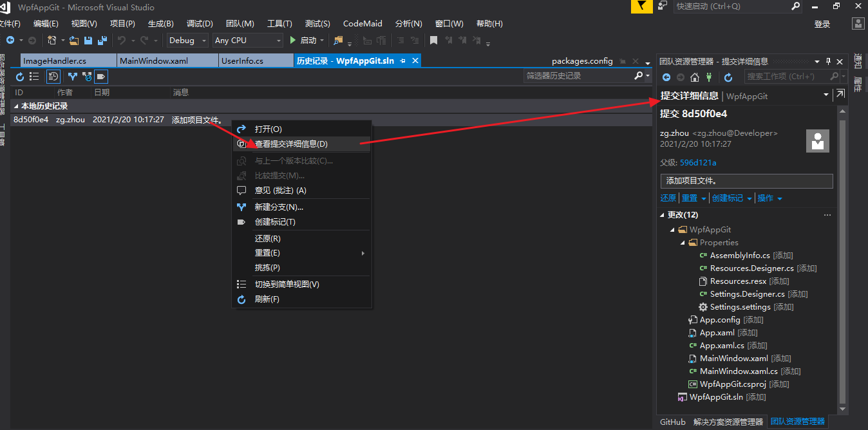Collapse the WpfAppGit folder in changes tree
This screenshot has height=430, width=868.
673,230
